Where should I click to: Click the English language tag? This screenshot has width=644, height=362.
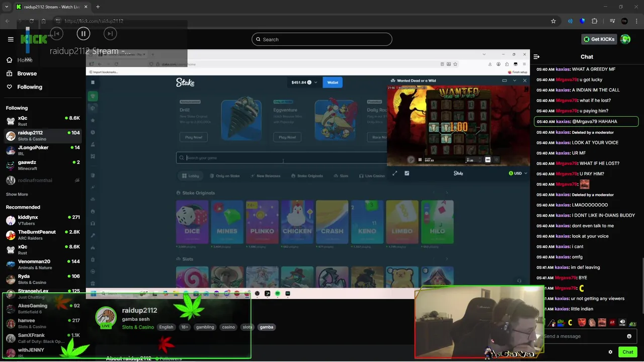(x=166, y=327)
